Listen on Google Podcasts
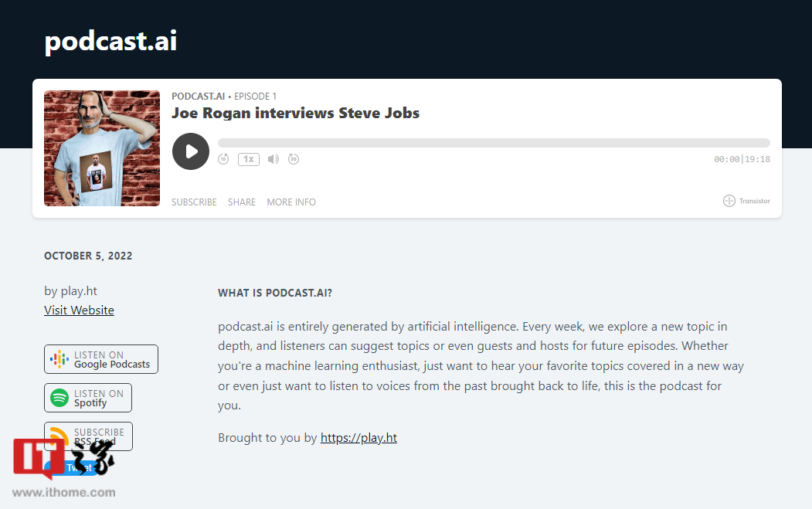The image size is (812, 509). [x=101, y=359]
